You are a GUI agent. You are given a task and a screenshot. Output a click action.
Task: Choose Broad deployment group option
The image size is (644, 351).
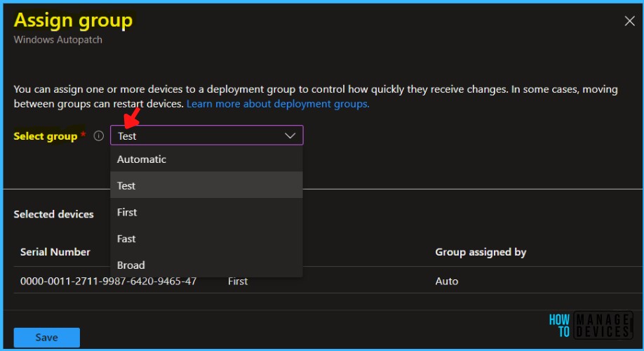click(x=206, y=265)
